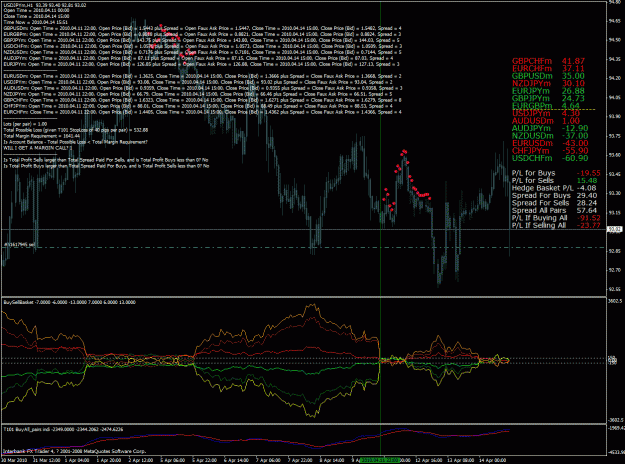
Task: Click the '7 Apr 22:00' time axis label
Action: pyautogui.click(x=300, y=460)
